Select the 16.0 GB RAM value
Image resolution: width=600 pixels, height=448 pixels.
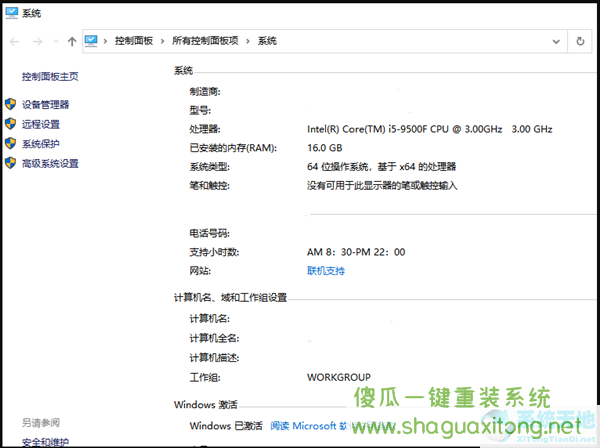pos(325,148)
